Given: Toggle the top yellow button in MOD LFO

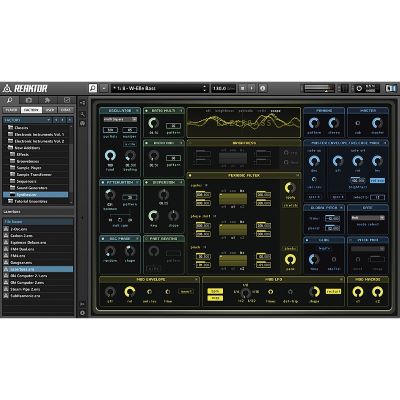Looking at the screenshot, I should click(x=215, y=291).
